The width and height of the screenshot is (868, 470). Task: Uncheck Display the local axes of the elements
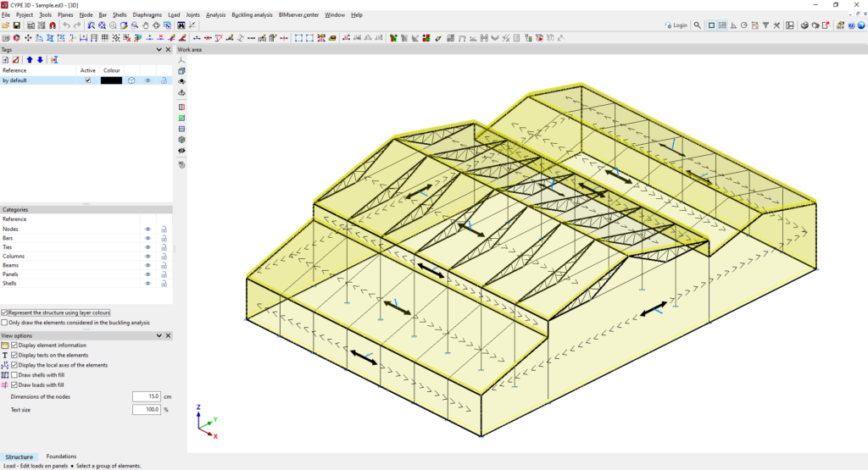(x=14, y=365)
